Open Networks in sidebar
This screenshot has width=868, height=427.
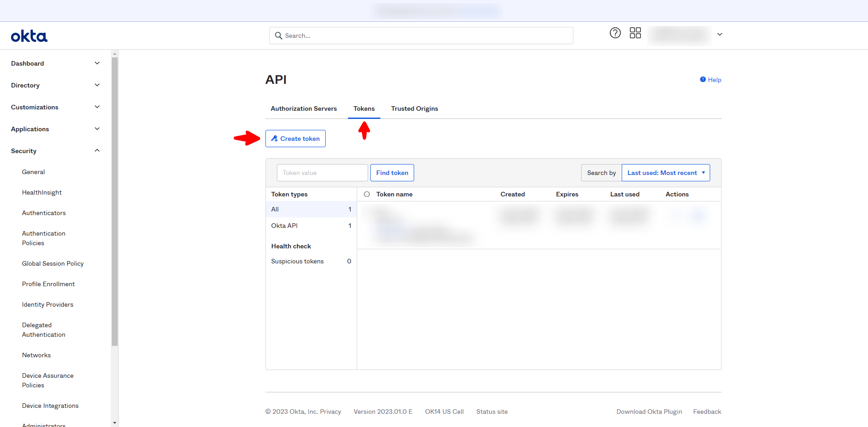click(36, 355)
